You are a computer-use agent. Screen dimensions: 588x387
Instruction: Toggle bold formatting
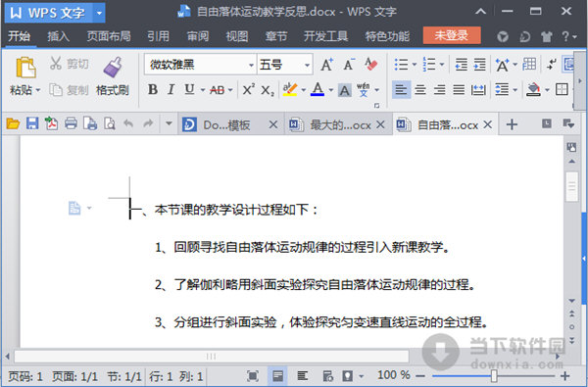point(153,89)
